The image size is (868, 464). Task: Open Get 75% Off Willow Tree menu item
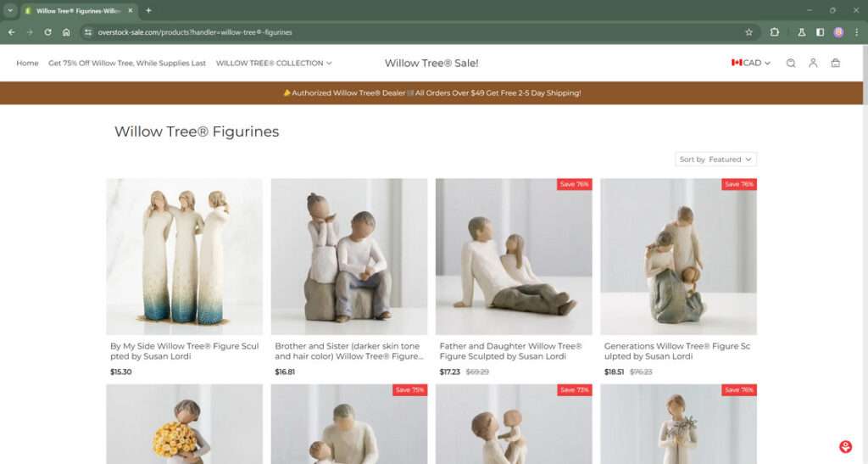coord(127,63)
